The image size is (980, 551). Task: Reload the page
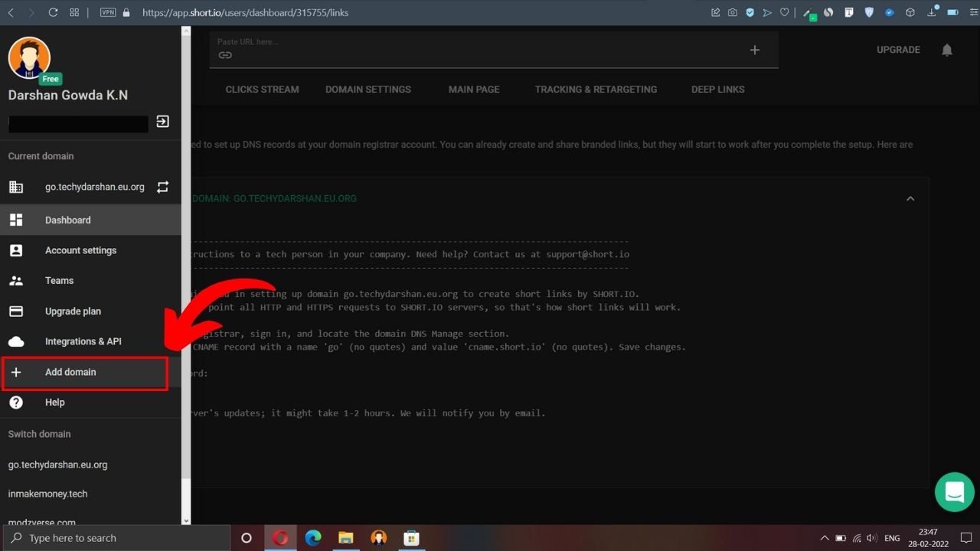(53, 12)
